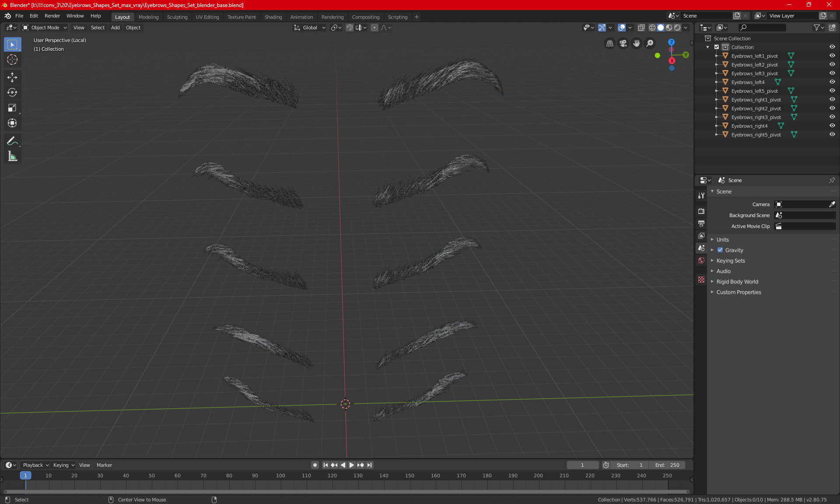840x504 pixels.
Task: Click the current frame marker 1
Action: coord(25,476)
